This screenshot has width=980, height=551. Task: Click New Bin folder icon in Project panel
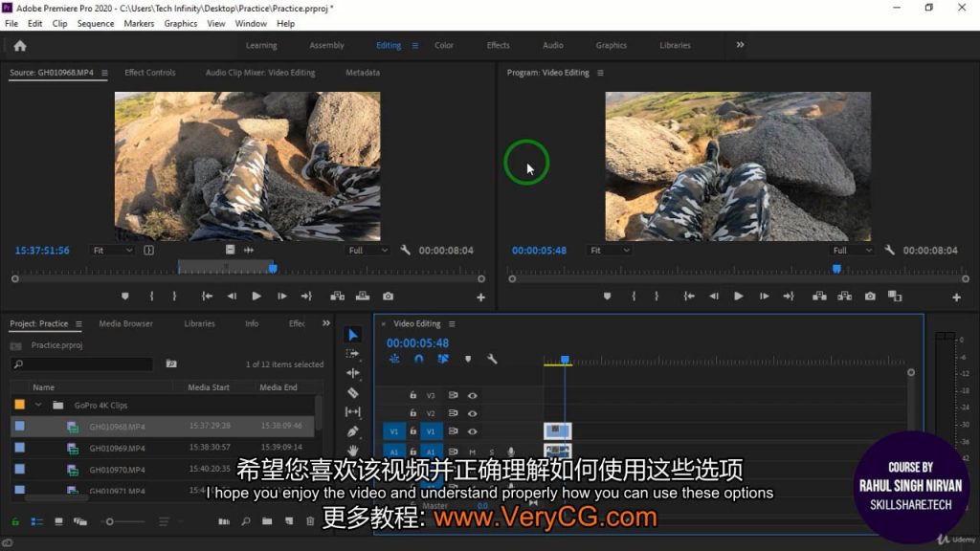click(x=267, y=521)
